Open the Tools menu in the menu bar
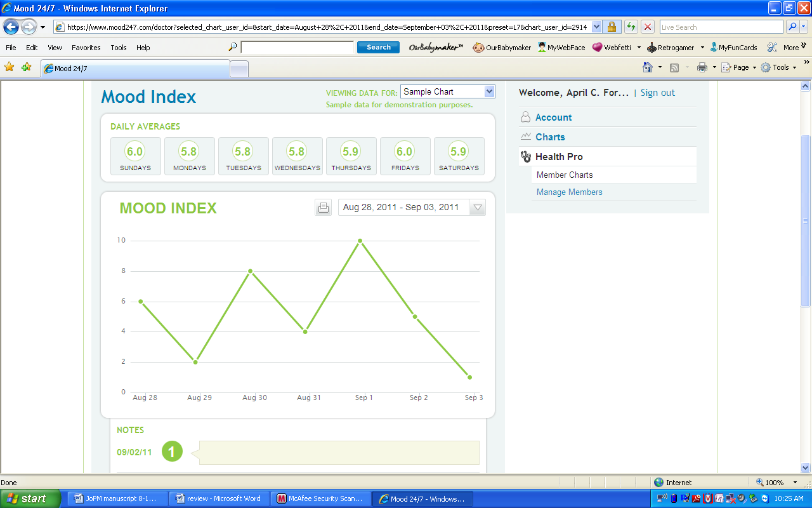Screen dimensions: 812x508 click(119, 48)
